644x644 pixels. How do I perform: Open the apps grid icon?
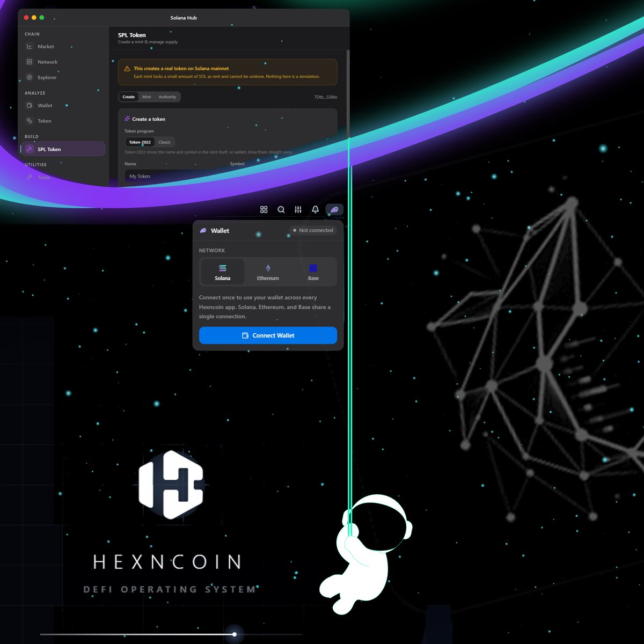(x=264, y=209)
